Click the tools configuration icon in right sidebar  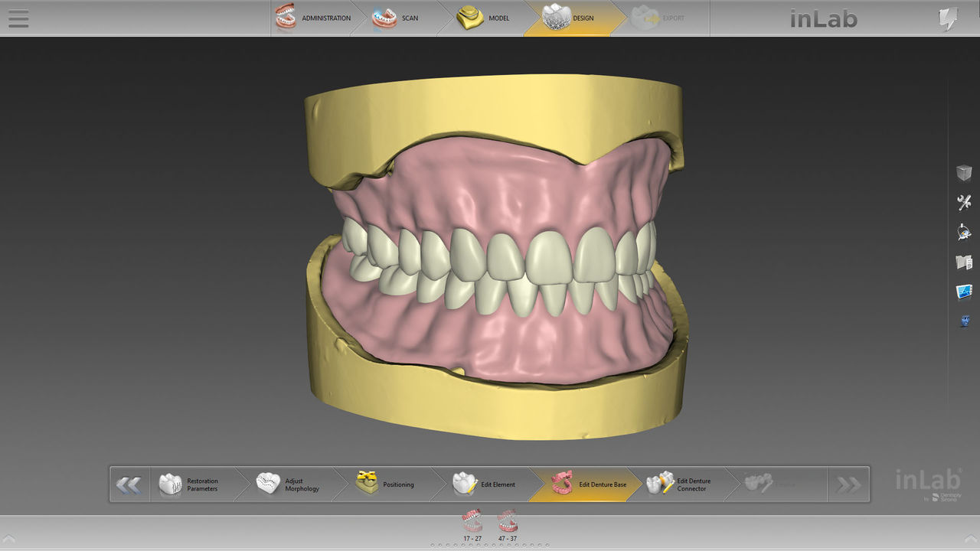962,203
